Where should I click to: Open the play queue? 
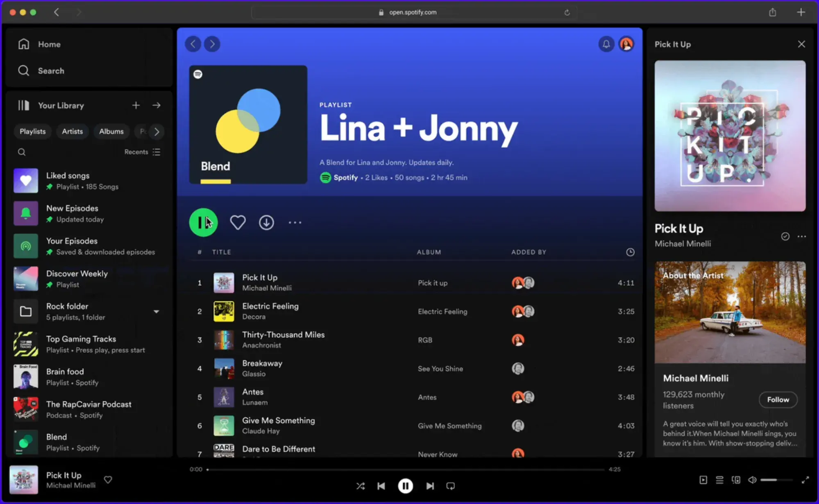[719, 480]
